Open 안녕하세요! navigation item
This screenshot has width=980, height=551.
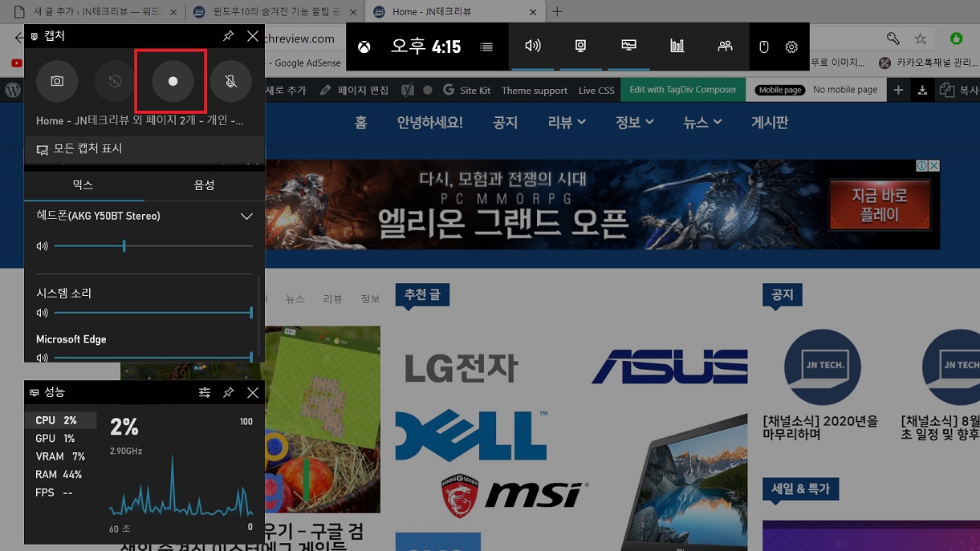(x=429, y=123)
